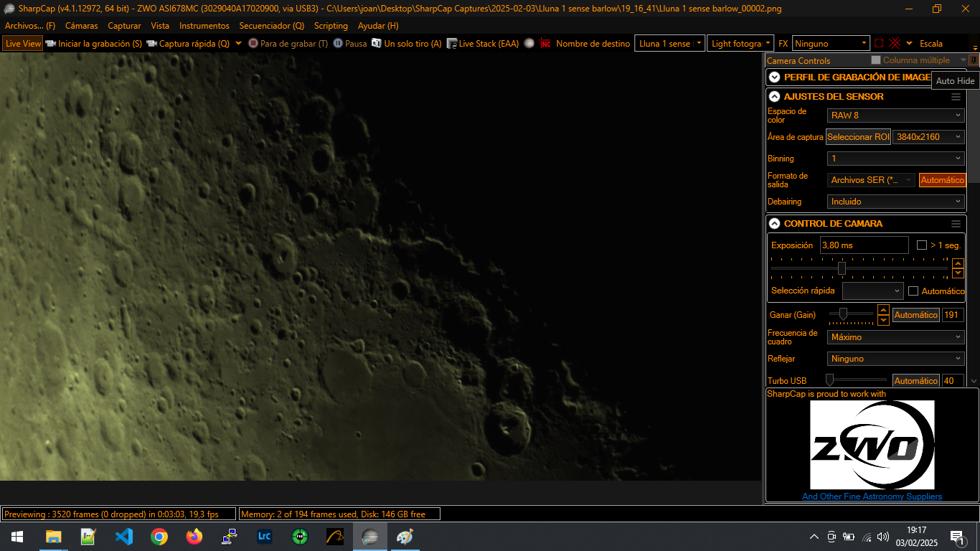This screenshot has height=551, width=980.
Task: Open File Explorer from the taskbar
Action: 54,537
